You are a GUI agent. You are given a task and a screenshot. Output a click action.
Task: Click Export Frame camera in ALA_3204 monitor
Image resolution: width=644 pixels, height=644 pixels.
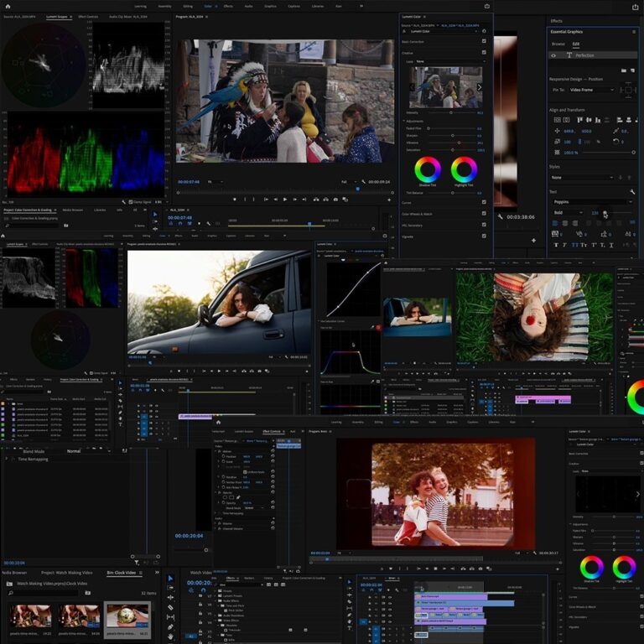coord(335,200)
